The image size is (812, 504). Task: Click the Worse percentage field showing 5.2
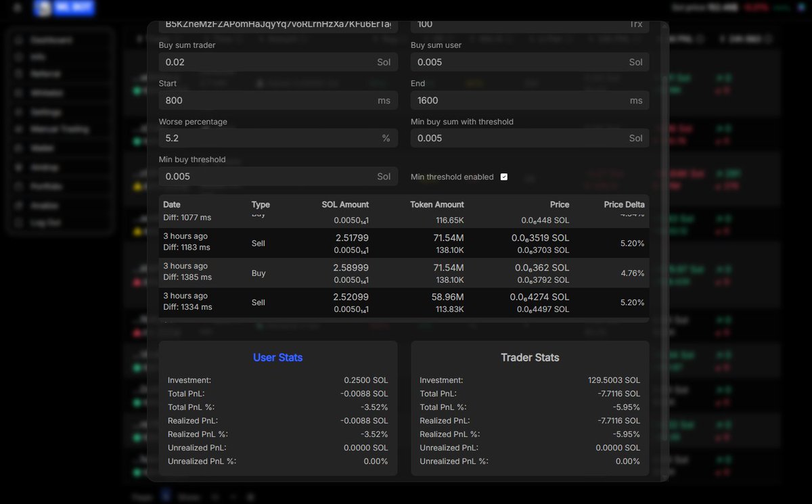[x=278, y=138]
